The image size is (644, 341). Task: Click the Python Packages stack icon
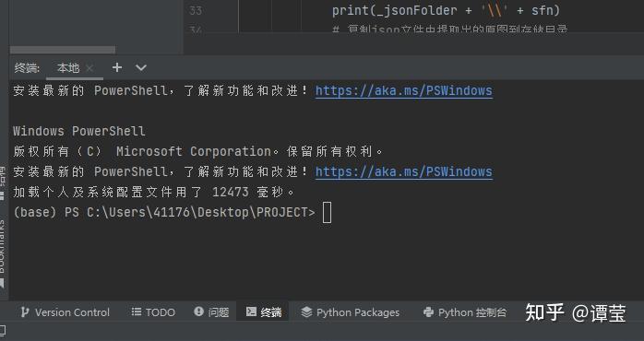(306, 312)
